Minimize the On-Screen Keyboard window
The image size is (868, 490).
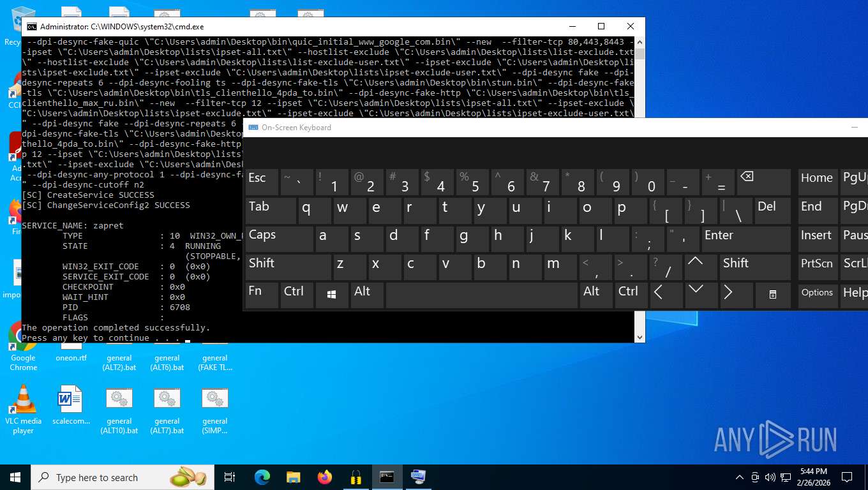854,128
